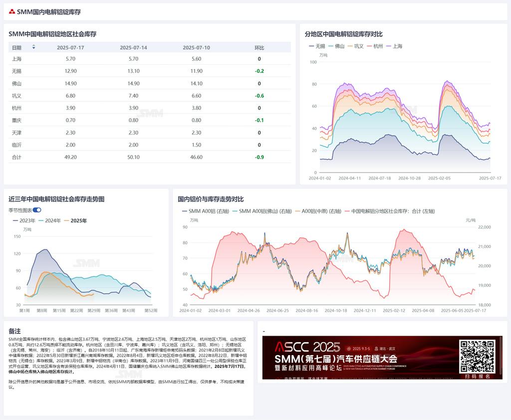Image resolution: width=511 pixels, height=420 pixels.
Task: Click the 50.10 total value
Action: tap(133, 157)
